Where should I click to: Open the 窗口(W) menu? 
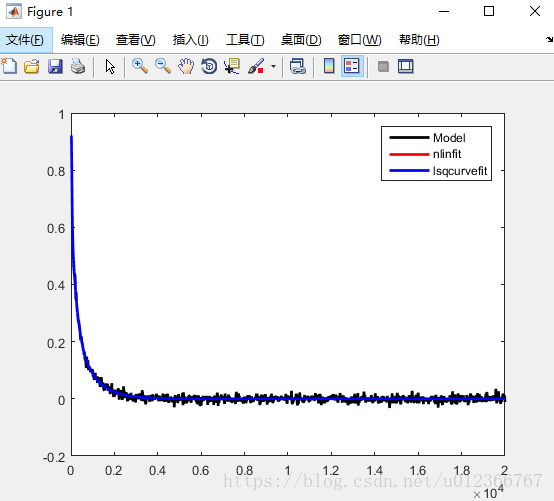[x=360, y=40]
